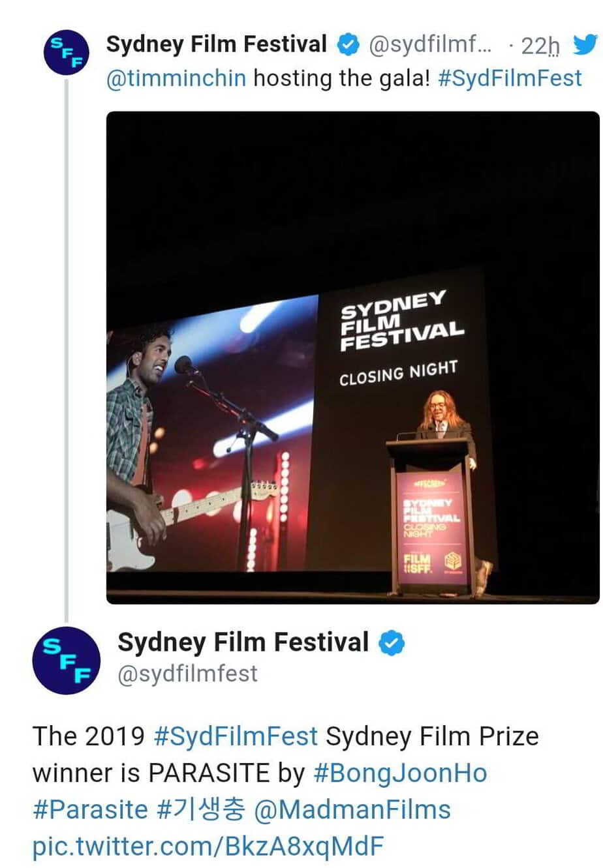The height and width of the screenshot is (868, 603).
Task: Open the @timminchin mention link
Action: 176,78
